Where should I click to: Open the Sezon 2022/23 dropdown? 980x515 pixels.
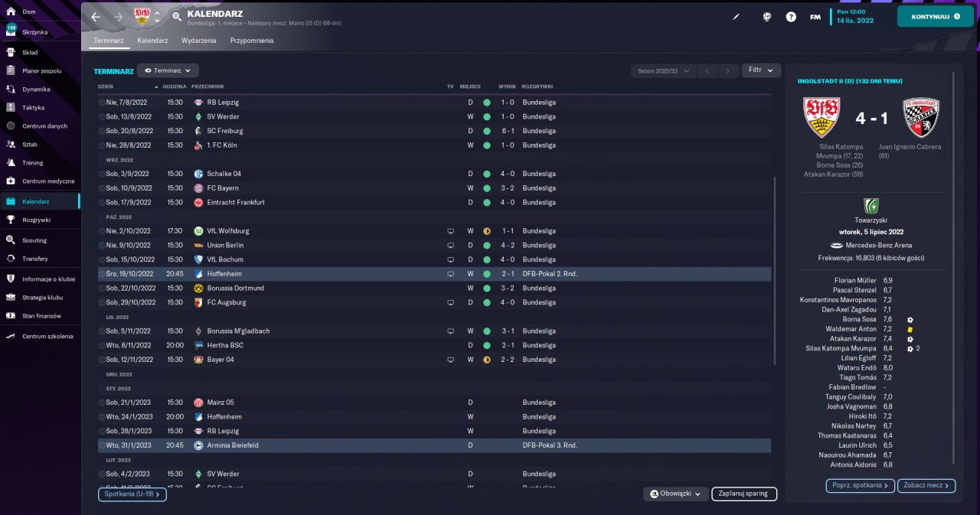[x=664, y=70]
